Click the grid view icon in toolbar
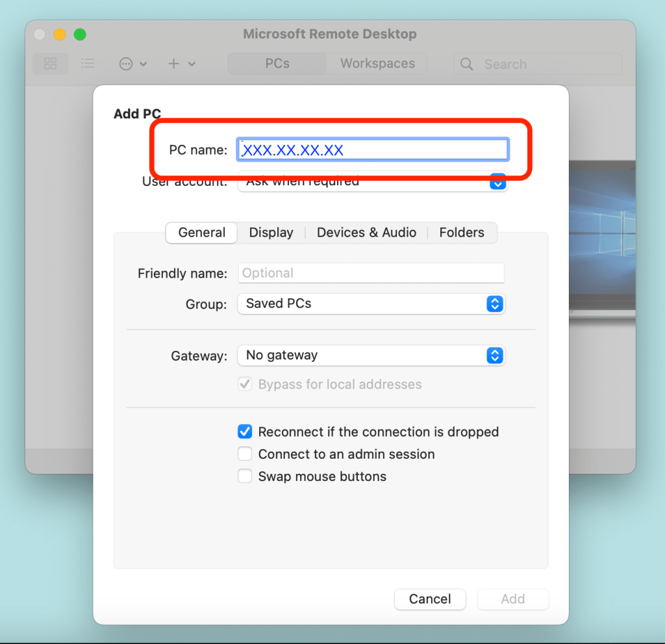 point(50,64)
